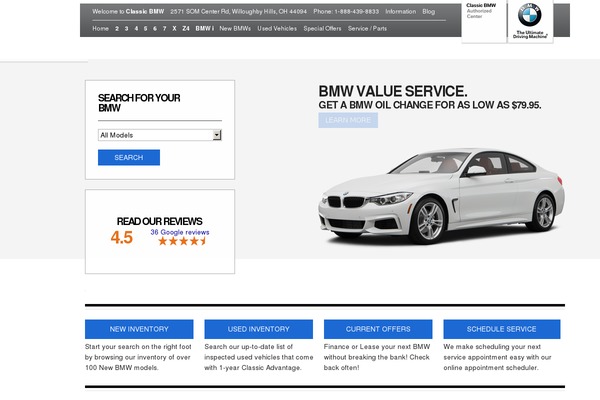
Task: Click the oil change $79.95 subheadline
Action: (430, 105)
